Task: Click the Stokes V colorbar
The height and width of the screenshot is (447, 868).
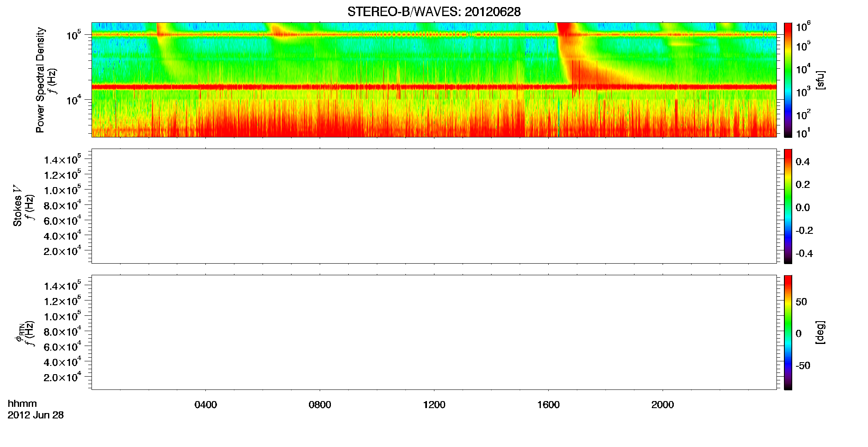Action: pyautogui.click(x=788, y=206)
